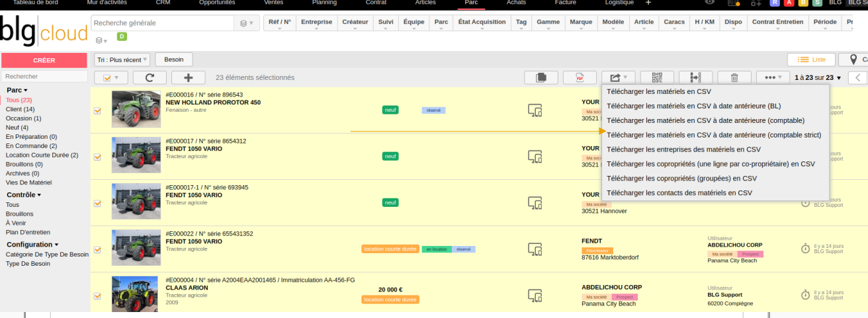Screen dimensions: 868x318
Task: Click layers icon inside general search box
Action: pos(246,23)
